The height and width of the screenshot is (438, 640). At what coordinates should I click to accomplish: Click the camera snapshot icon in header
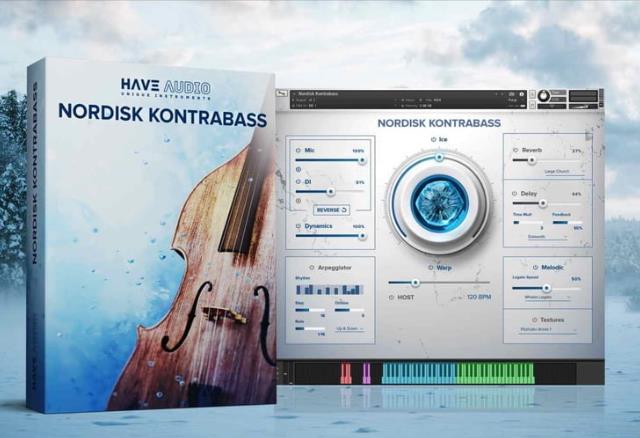pyautogui.click(x=512, y=94)
